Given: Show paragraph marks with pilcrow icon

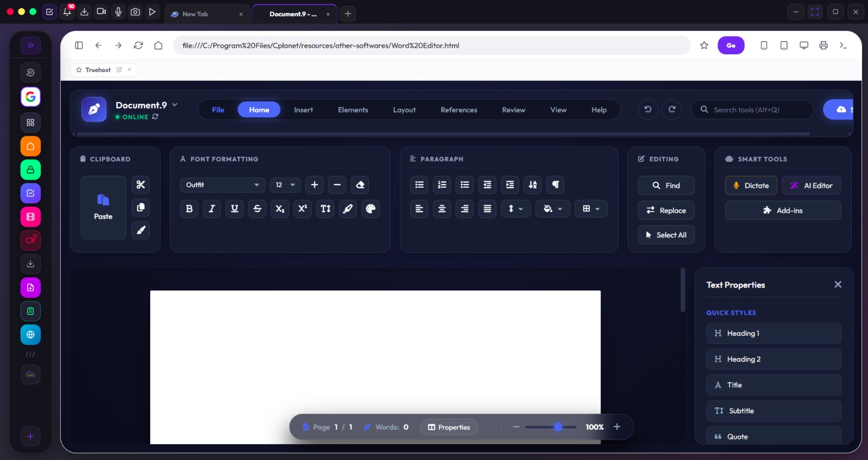Looking at the screenshot, I should pos(556,185).
